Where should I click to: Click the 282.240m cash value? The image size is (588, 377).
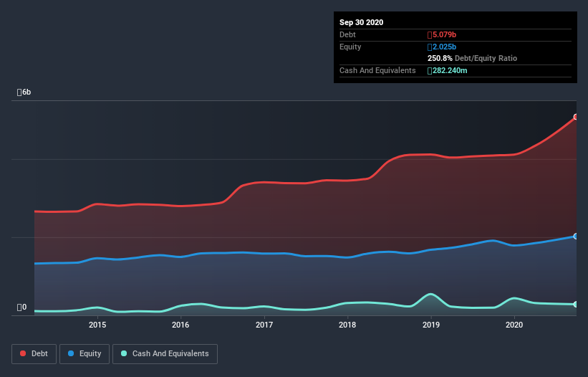[448, 70]
